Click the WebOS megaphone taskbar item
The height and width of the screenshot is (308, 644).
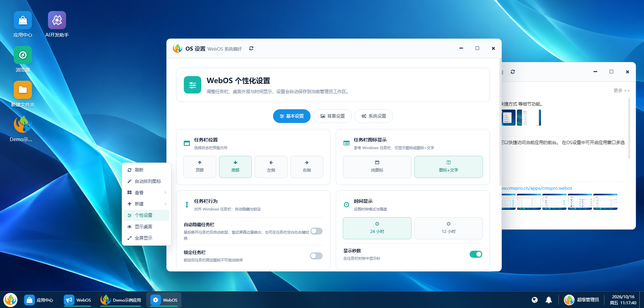[x=78, y=300]
